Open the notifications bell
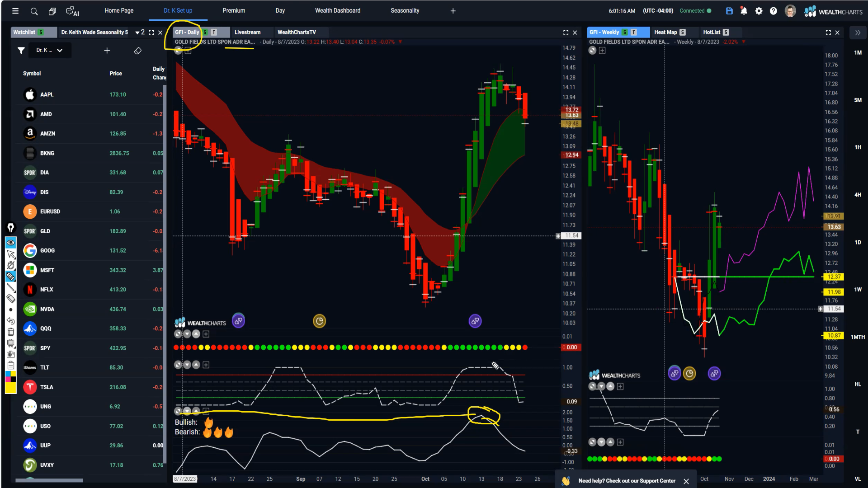The image size is (868, 488). 744,11
